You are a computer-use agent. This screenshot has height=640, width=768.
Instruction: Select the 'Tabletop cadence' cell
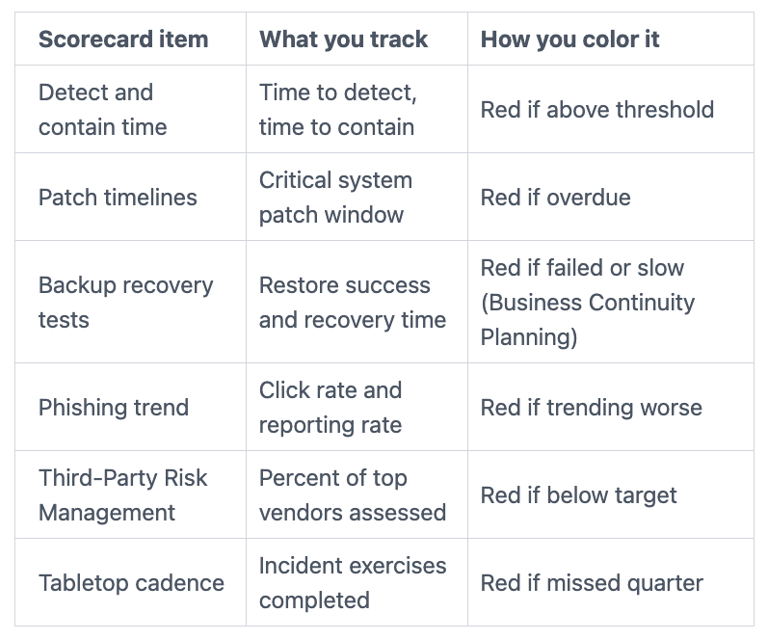(131, 583)
